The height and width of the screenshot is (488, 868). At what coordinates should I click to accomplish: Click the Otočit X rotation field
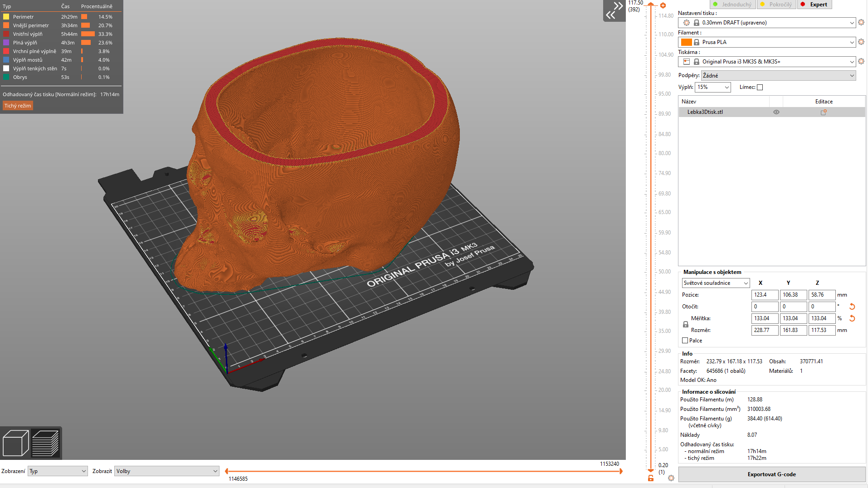pos(765,307)
